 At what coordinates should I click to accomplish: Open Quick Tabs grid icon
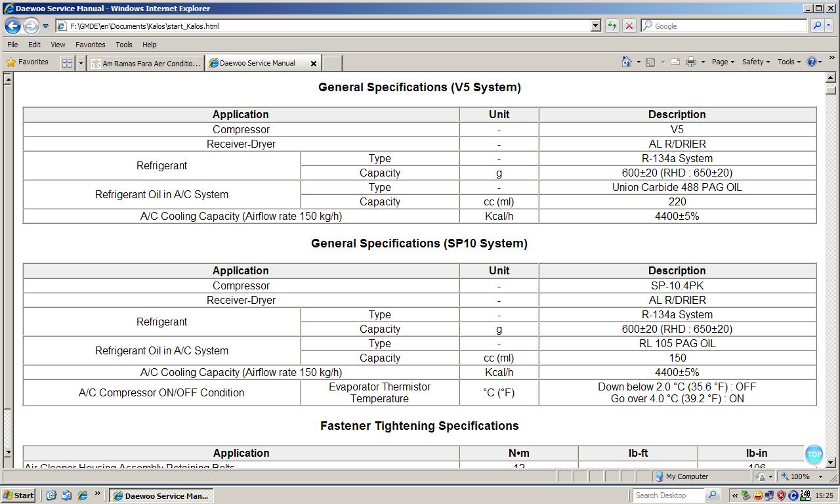(x=67, y=63)
